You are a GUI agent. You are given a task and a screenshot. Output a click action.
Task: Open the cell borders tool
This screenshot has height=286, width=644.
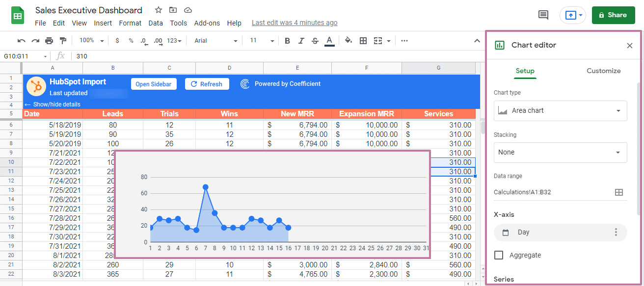pyautogui.click(x=363, y=41)
